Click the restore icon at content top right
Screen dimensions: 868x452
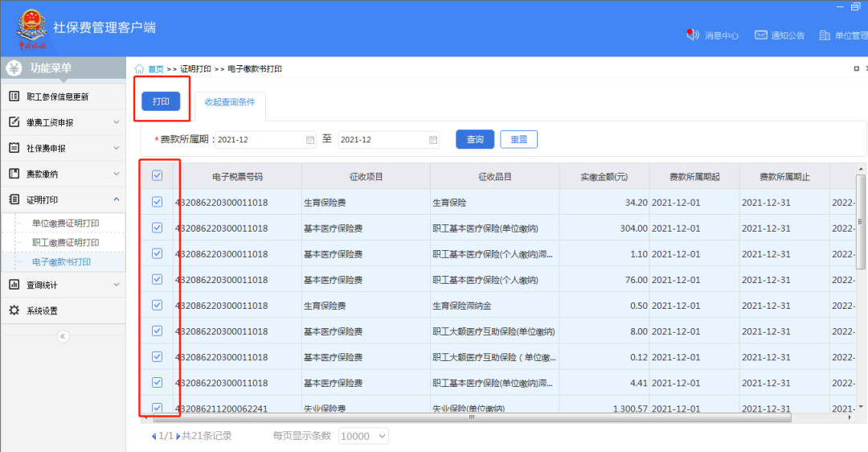(857, 68)
